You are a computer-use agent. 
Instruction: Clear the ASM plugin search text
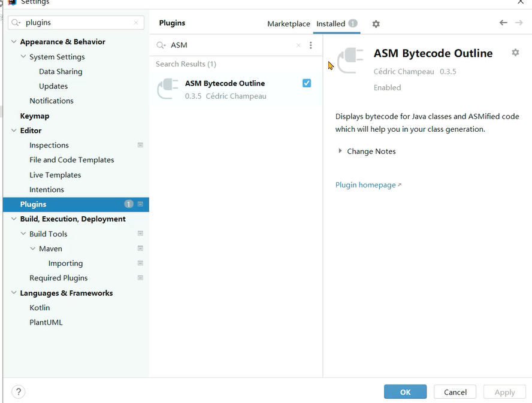coord(298,46)
